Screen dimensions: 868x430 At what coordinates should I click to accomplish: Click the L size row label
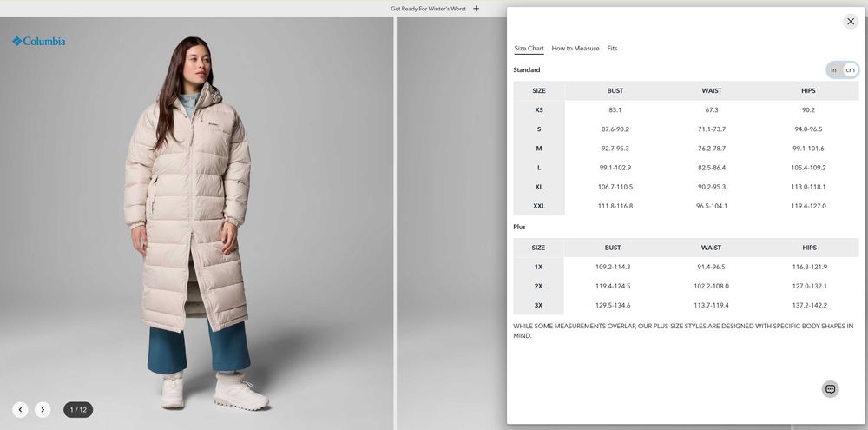click(539, 168)
